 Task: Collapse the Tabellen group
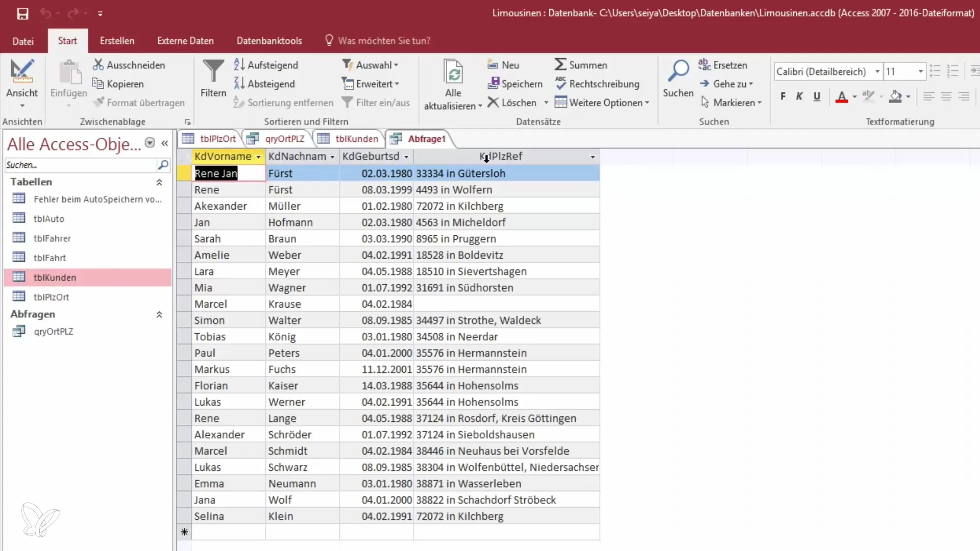pyautogui.click(x=159, y=182)
